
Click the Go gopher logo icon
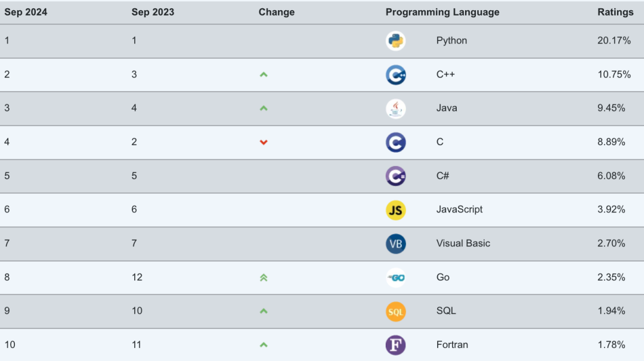(395, 277)
